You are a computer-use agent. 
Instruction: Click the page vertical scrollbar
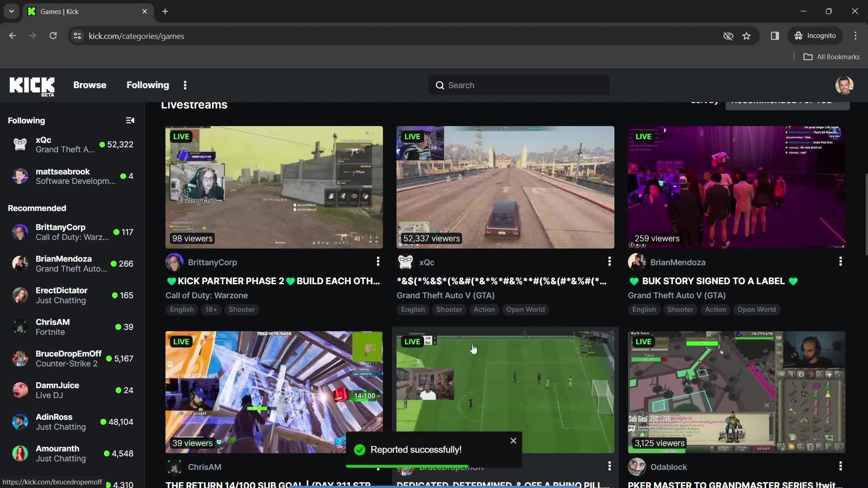click(866, 215)
